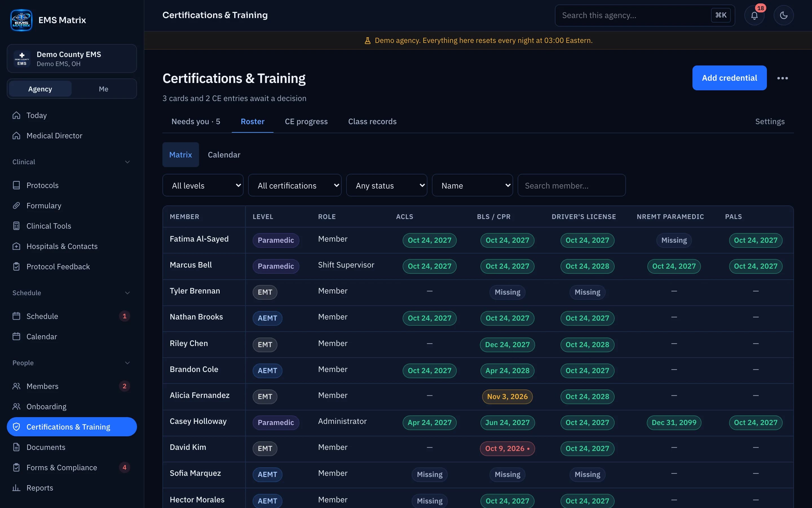The height and width of the screenshot is (508, 812).
Task: Click the Protocols book icon
Action: (x=16, y=185)
